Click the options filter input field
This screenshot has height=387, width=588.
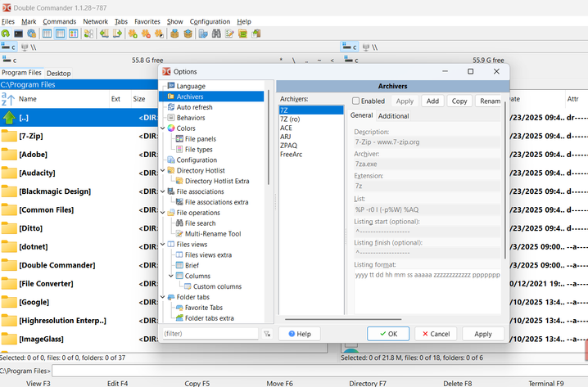point(209,334)
